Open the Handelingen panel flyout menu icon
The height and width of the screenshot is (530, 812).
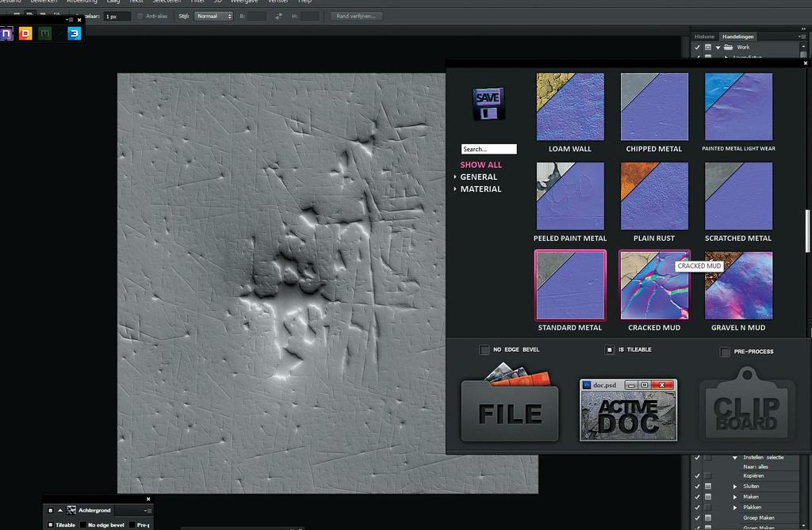[x=802, y=36]
